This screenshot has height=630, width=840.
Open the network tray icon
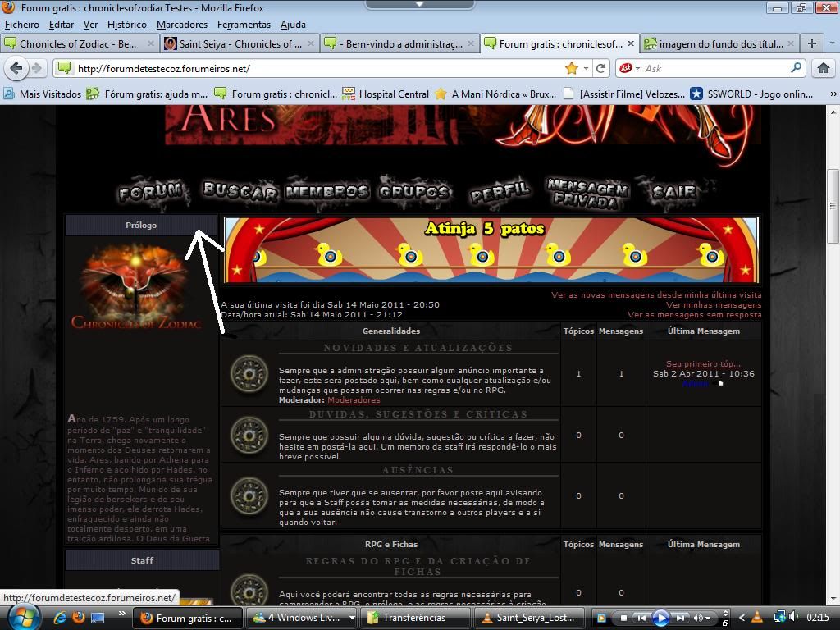[779, 618]
